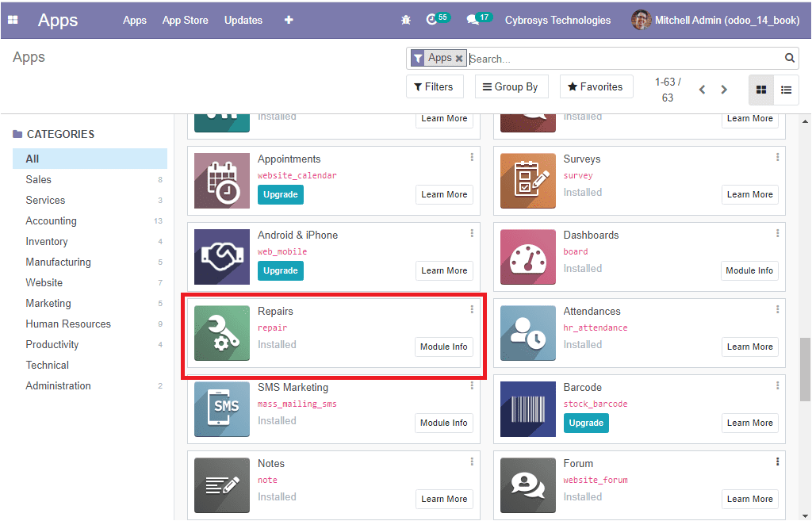Open the home apps grid menu
Image resolution: width=812 pixels, height=521 pixels.
tap(13, 20)
